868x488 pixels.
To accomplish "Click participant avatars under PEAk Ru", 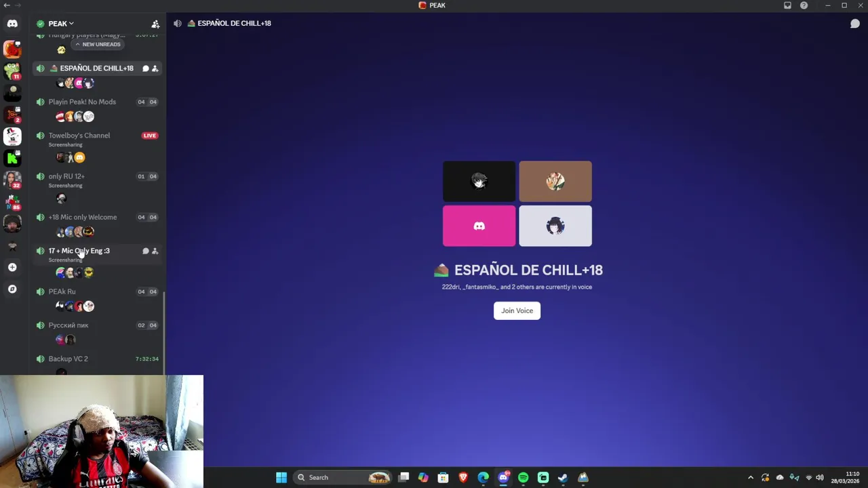I will point(75,306).
